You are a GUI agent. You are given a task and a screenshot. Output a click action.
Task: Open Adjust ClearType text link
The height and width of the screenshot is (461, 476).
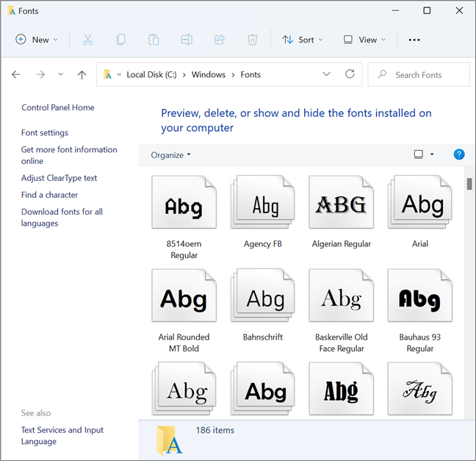point(59,178)
